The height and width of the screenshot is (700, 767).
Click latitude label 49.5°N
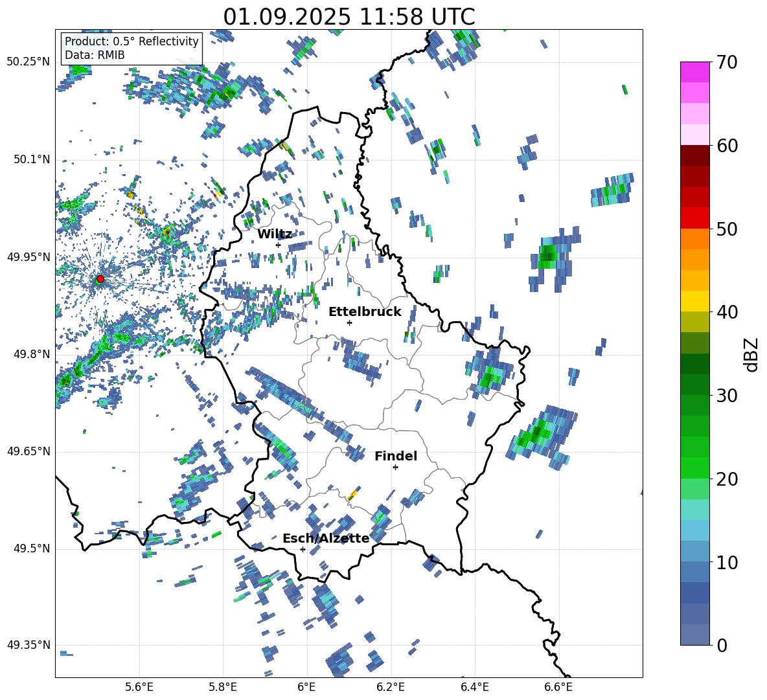[31, 548]
